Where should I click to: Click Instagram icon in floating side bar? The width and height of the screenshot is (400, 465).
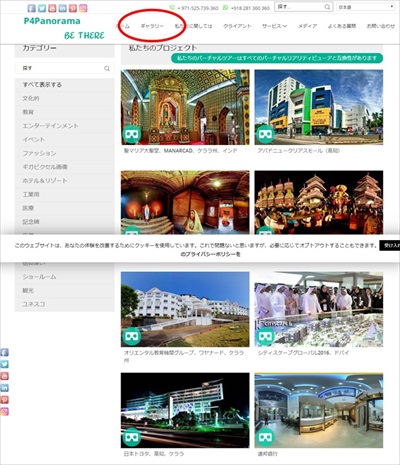pos(4,412)
